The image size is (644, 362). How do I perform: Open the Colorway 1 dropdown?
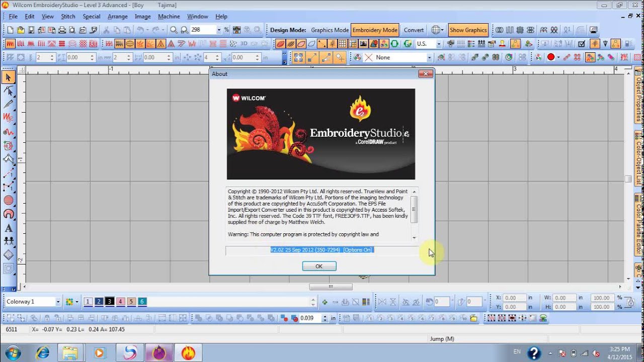point(58,302)
